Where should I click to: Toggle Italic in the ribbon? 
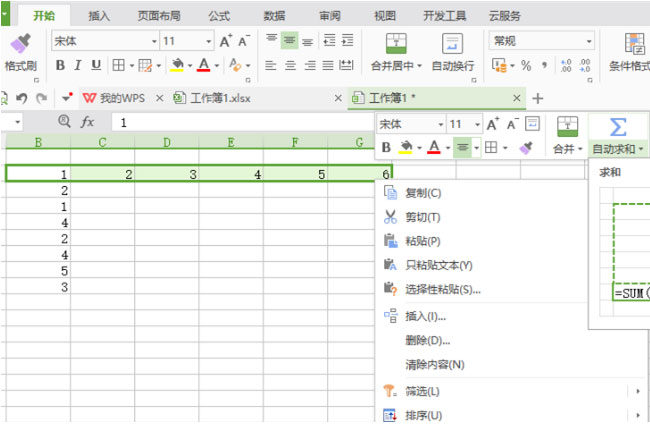78,65
